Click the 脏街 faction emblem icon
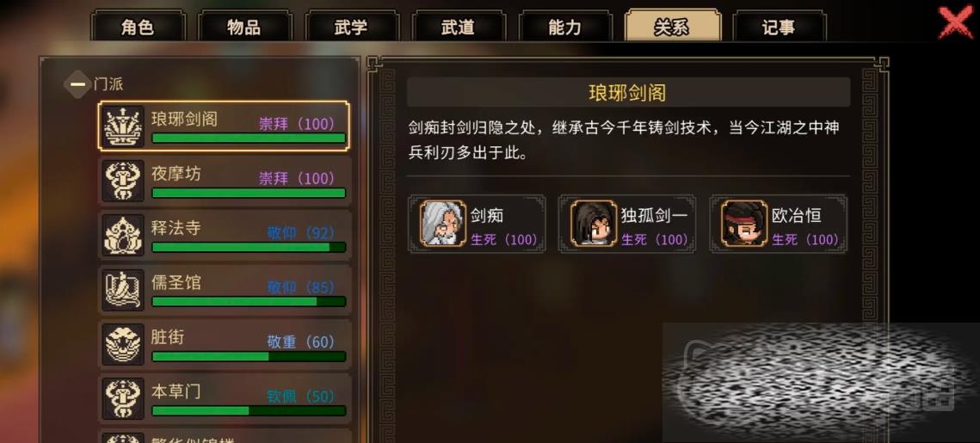Image resolution: width=980 pixels, height=443 pixels. tap(123, 344)
